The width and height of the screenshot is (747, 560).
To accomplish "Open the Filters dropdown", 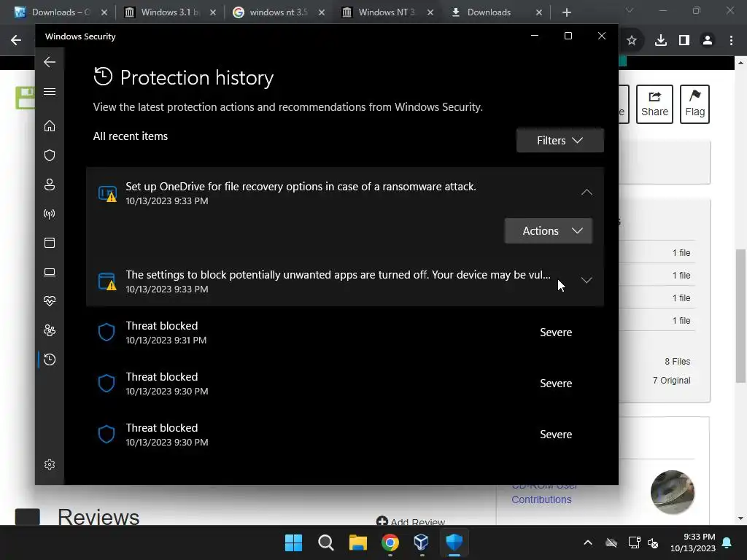I will (560, 141).
